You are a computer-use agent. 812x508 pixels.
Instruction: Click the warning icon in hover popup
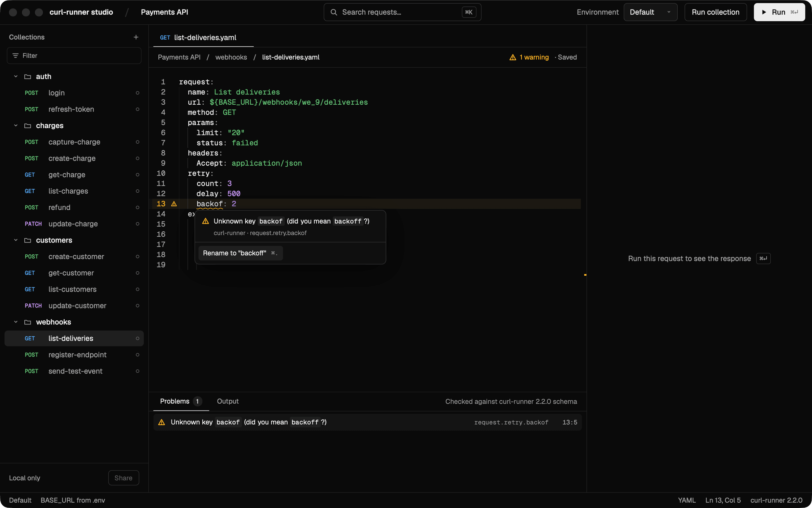pyautogui.click(x=205, y=221)
